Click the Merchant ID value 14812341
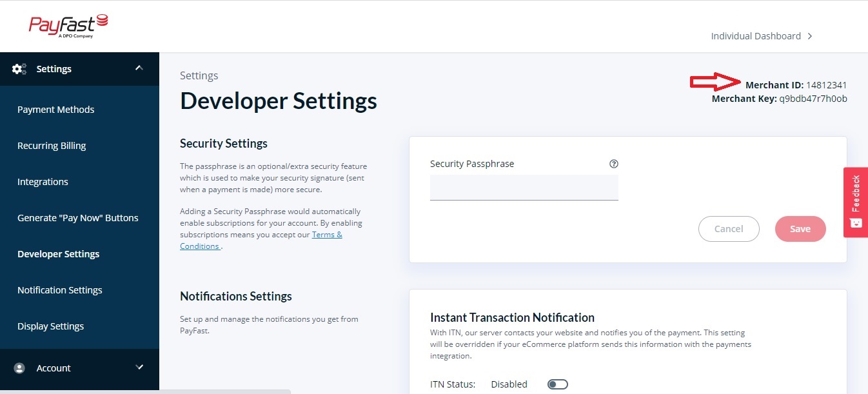Screen dimensions: 868x394 point(826,85)
